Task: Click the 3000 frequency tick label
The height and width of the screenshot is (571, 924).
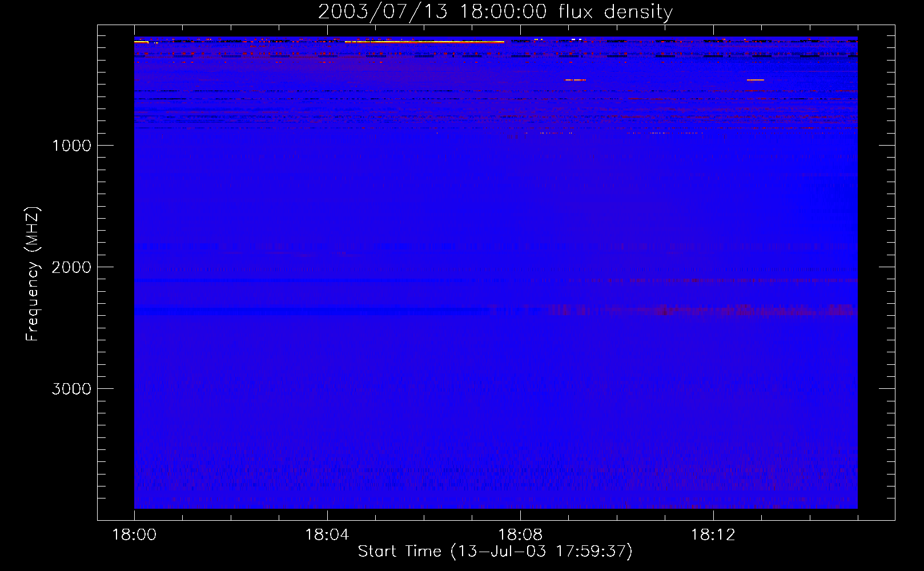Action: [71, 389]
